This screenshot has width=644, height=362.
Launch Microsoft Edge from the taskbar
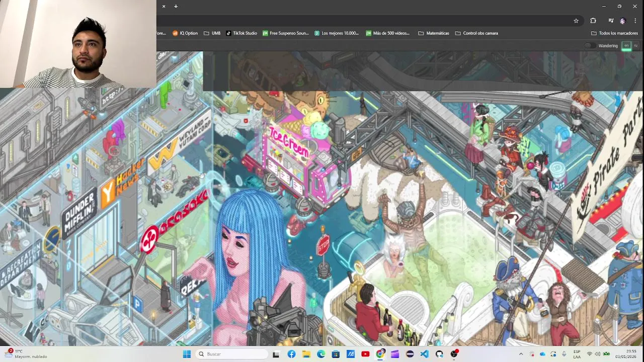pyautogui.click(x=321, y=354)
